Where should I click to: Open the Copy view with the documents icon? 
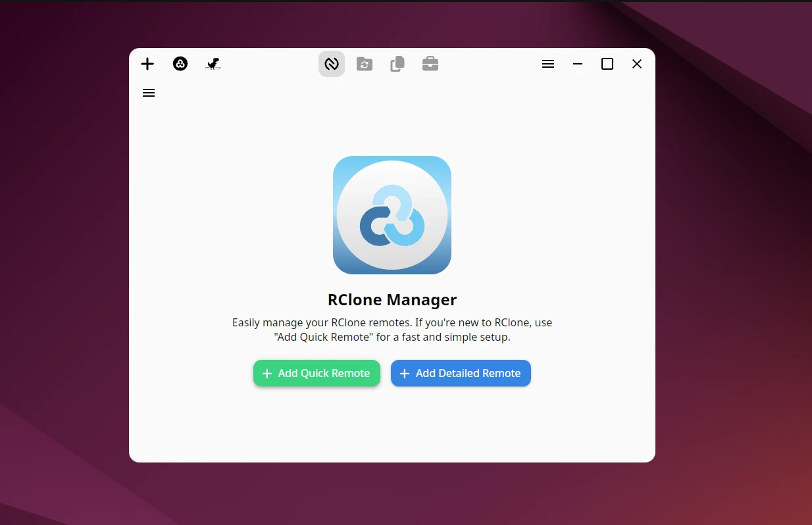pos(397,64)
